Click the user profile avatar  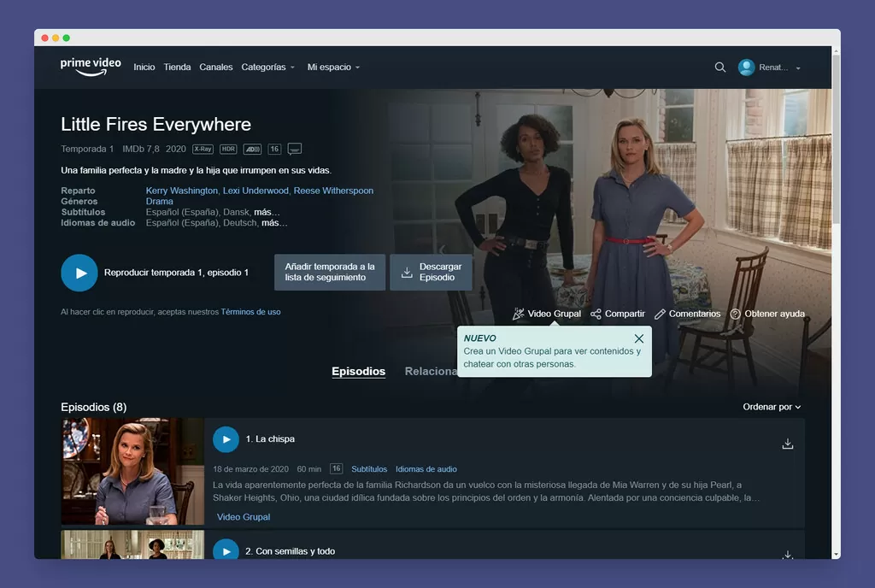pyautogui.click(x=746, y=68)
